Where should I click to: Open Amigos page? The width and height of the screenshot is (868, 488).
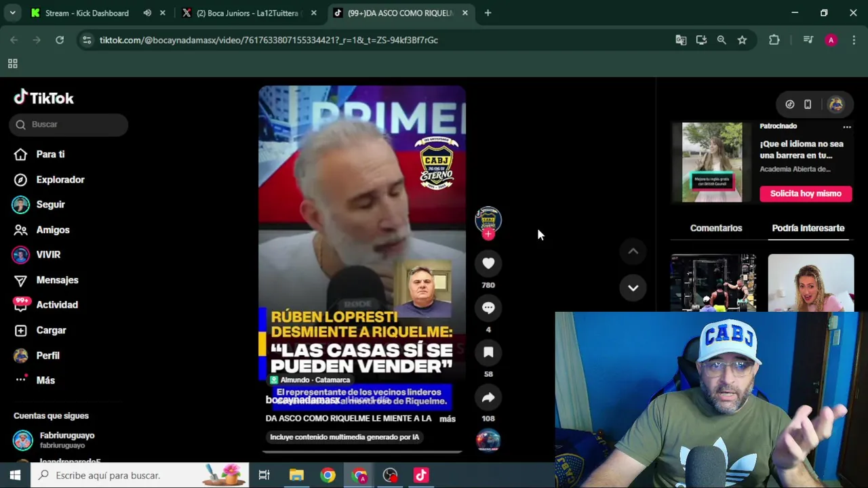click(52, 230)
